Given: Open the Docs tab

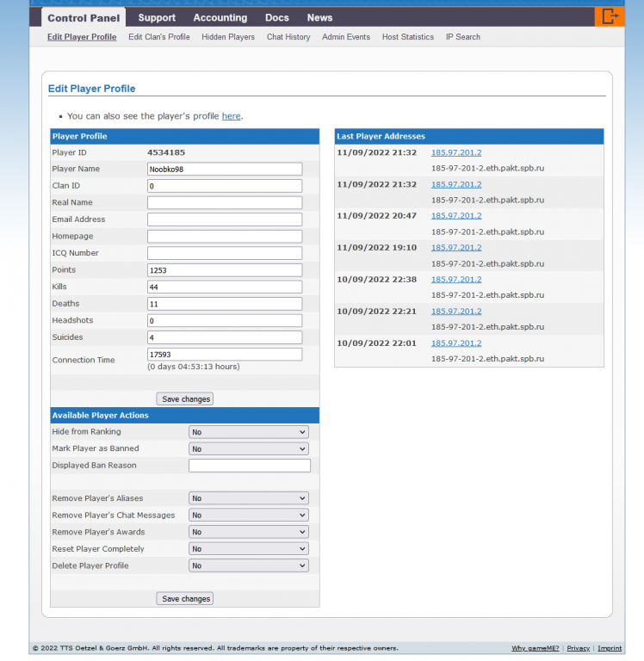Looking at the screenshot, I should point(277,17).
